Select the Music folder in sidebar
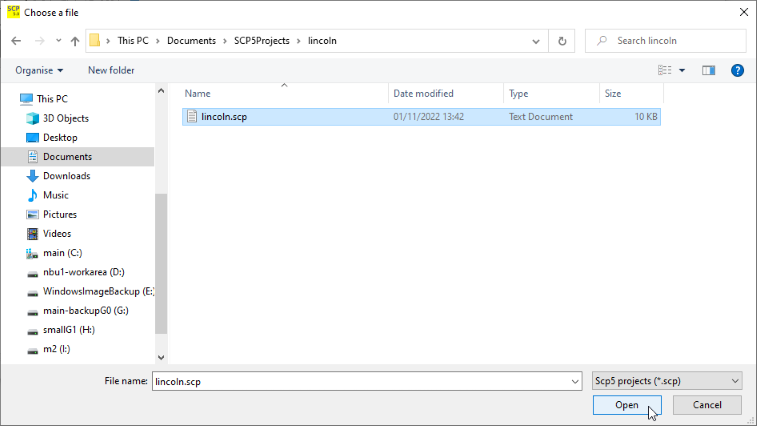Image resolution: width=757 pixels, height=426 pixels. 56,195
